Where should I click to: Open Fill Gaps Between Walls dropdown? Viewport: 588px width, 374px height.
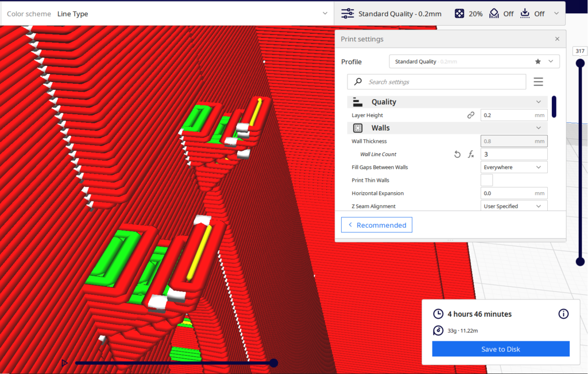point(513,167)
